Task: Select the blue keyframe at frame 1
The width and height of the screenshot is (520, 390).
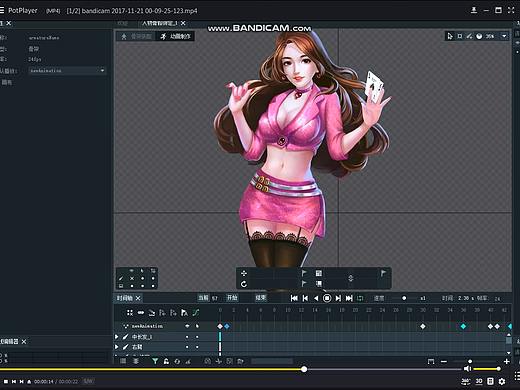Action: (227, 326)
